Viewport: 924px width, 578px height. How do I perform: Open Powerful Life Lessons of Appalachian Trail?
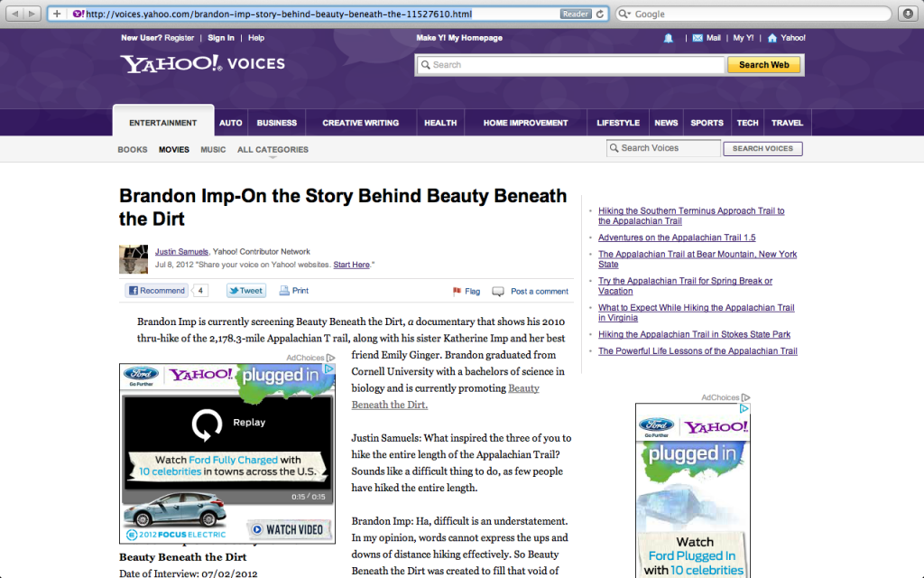tap(698, 351)
